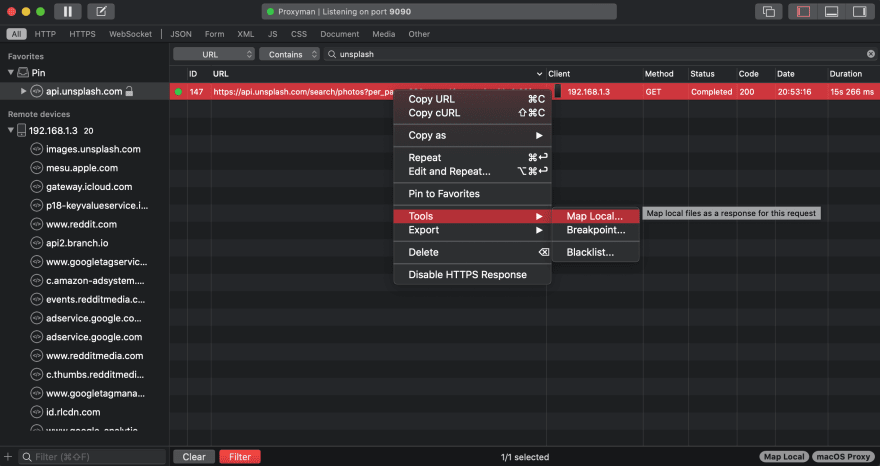Select Map Local in Tools submenu
Image resolution: width=880 pixels, height=466 pixels.
595,216
